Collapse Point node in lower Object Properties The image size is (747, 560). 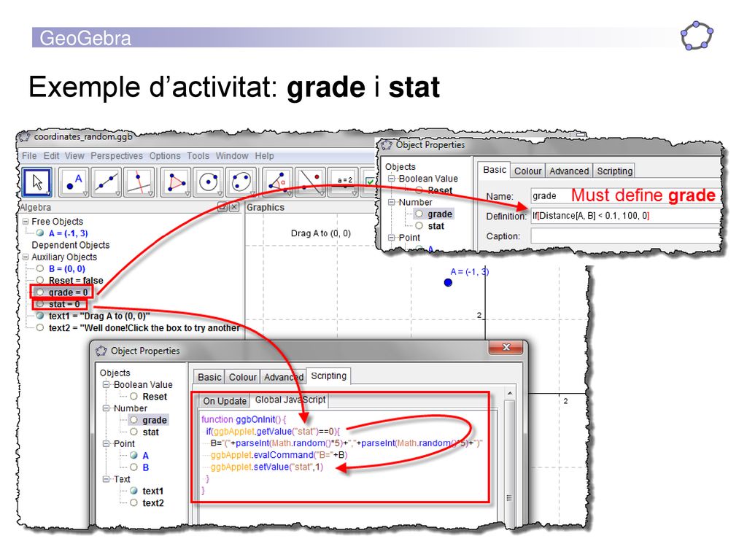(107, 443)
